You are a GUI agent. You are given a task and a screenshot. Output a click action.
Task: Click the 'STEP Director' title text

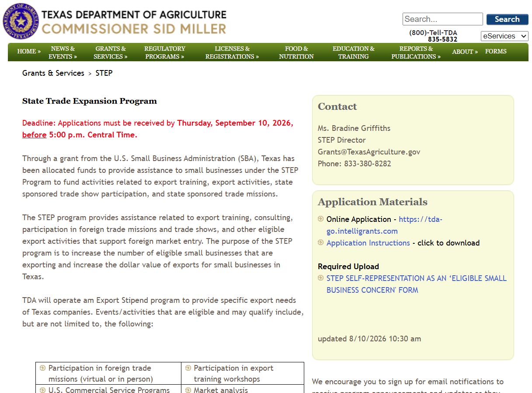click(342, 140)
